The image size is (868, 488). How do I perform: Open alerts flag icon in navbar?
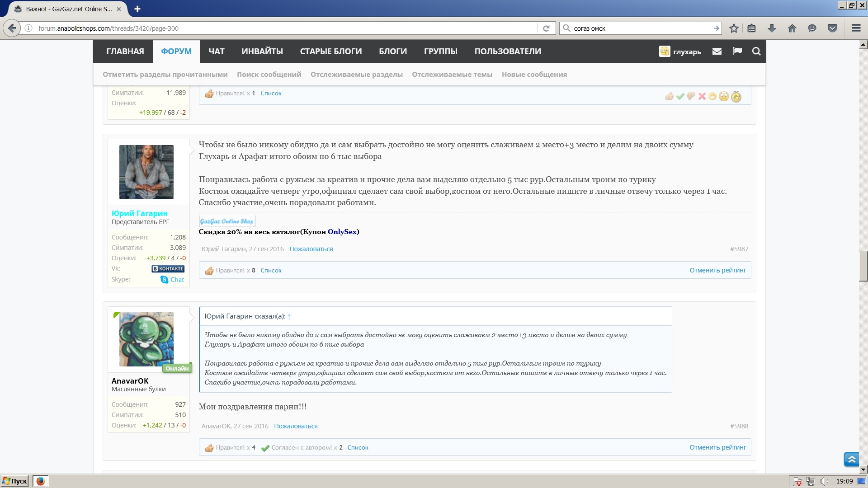pyautogui.click(x=737, y=51)
